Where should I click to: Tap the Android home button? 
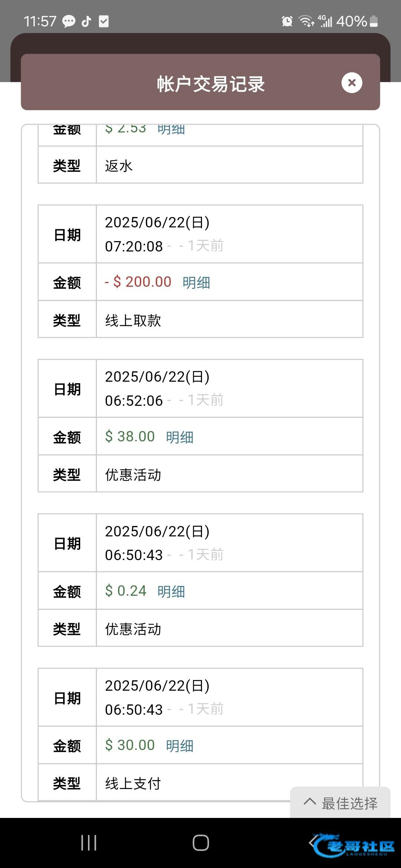tap(200, 843)
